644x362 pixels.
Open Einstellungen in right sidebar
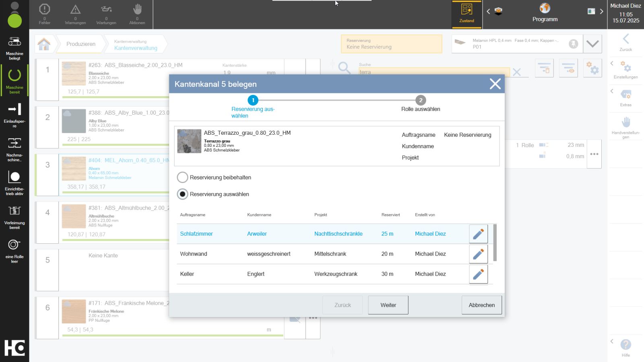[625, 70]
